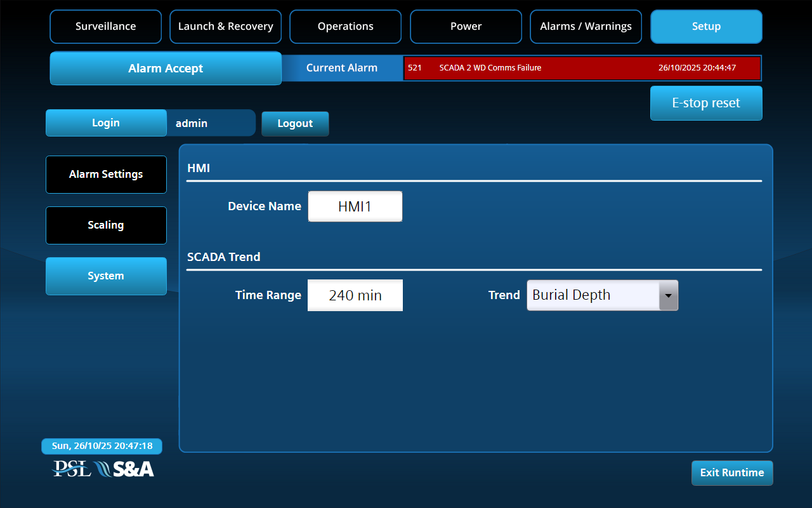This screenshot has width=812, height=508.
Task: Click the Burial Depth trend selection box
Action: pos(593,295)
